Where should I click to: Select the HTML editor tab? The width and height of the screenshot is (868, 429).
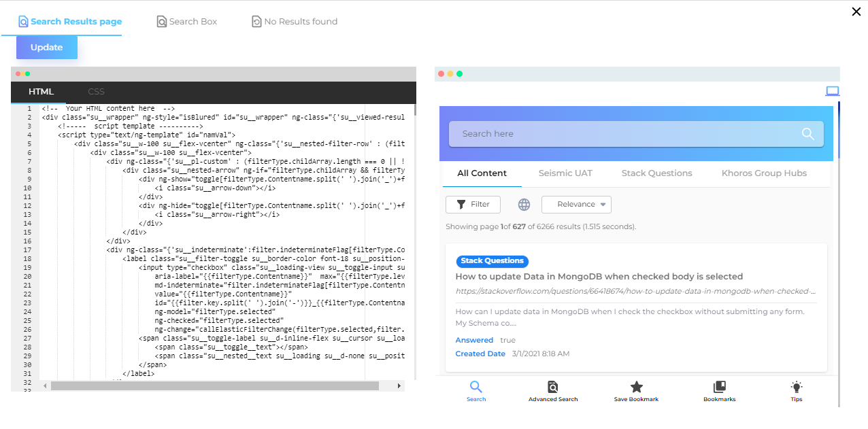(x=41, y=92)
